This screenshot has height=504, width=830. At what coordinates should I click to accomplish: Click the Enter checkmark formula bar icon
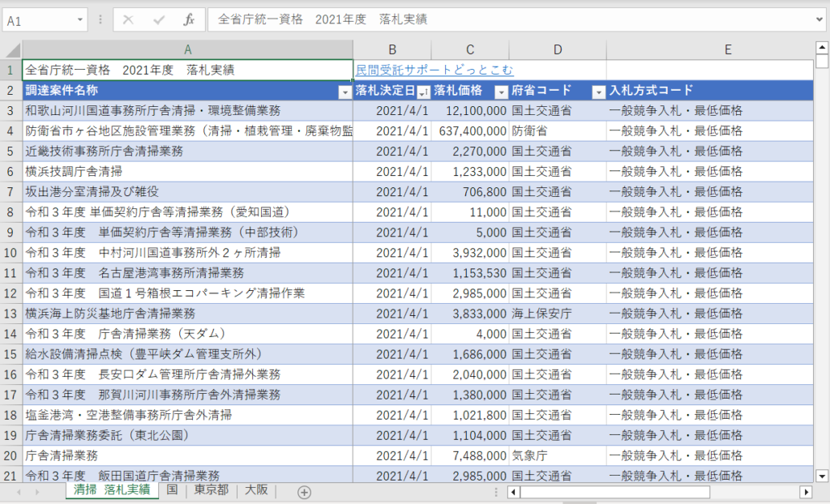[x=158, y=19]
